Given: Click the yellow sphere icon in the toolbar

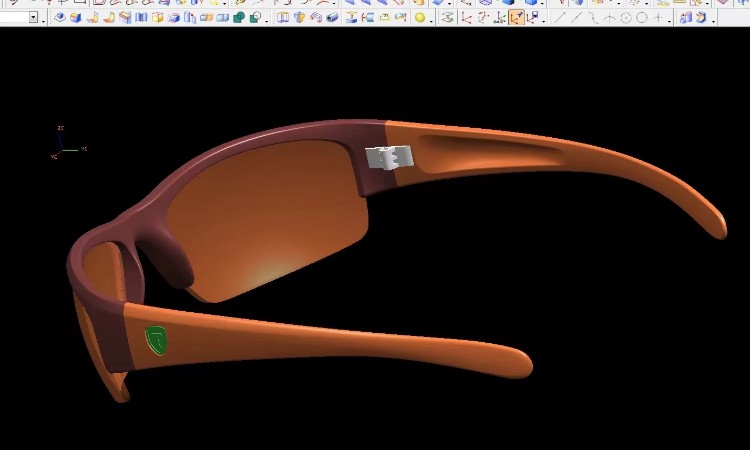Looking at the screenshot, I should 420,17.
